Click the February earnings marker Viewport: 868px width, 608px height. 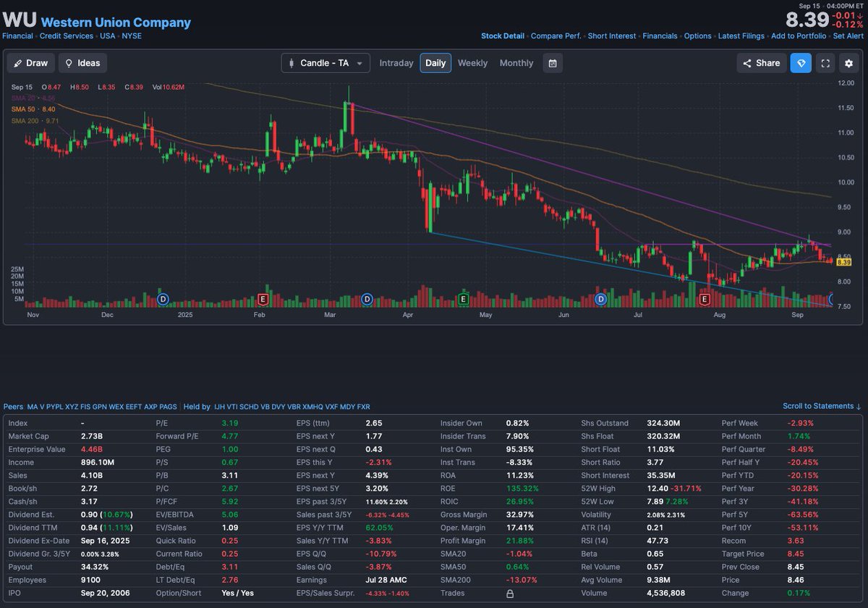coord(263,299)
